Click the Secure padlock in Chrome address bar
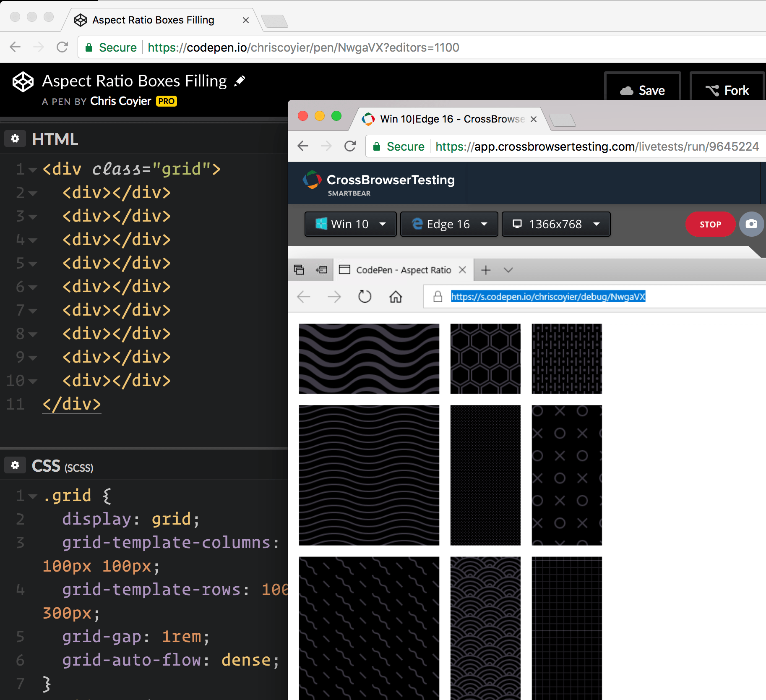Image resolution: width=766 pixels, height=700 pixels. click(x=89, y=47)
